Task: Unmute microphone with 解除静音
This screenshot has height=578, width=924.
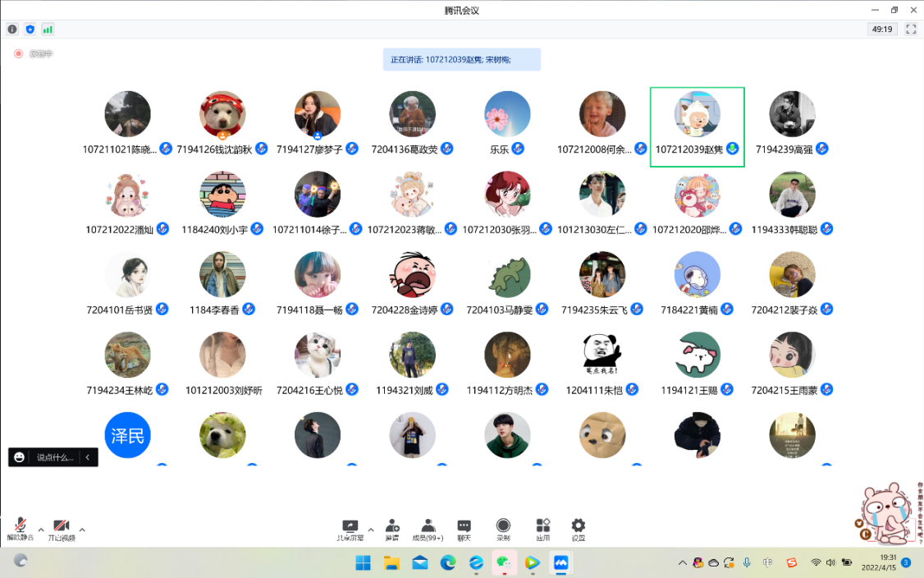Action: [x=20, y=530]
